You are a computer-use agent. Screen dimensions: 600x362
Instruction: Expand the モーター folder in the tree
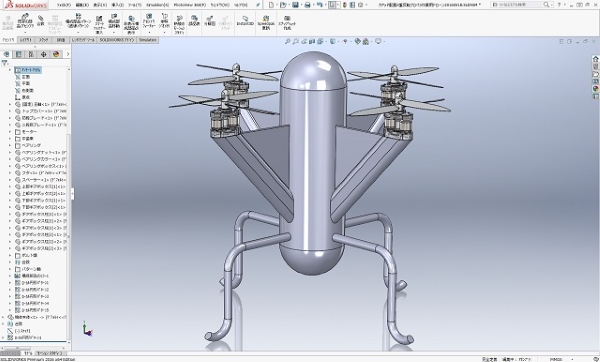pos(10,132)
